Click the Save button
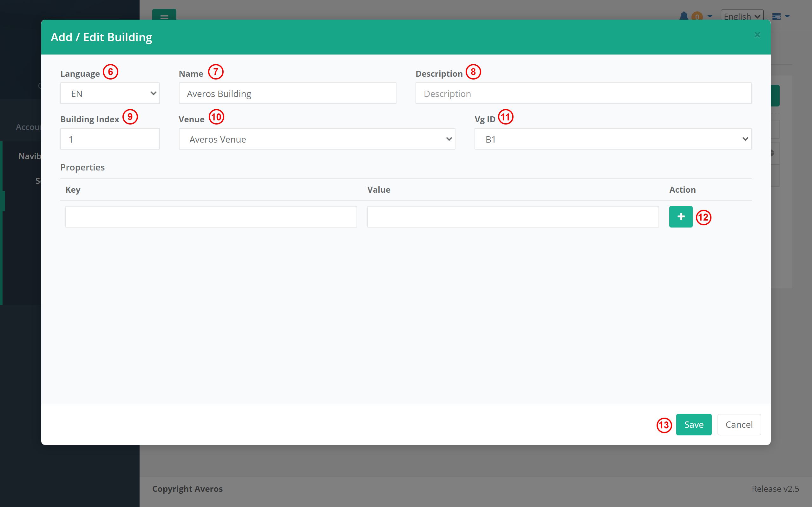Image resolution: width=812 pixels, height=507 pixels. [x=693, y=425]
